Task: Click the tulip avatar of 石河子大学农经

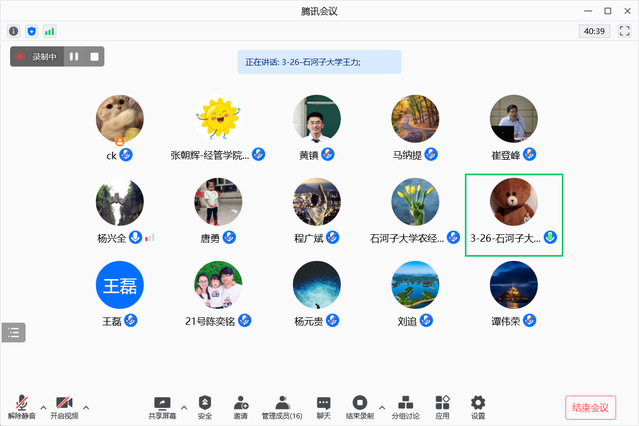Action: pyautogui.click(x=415, y=202)
